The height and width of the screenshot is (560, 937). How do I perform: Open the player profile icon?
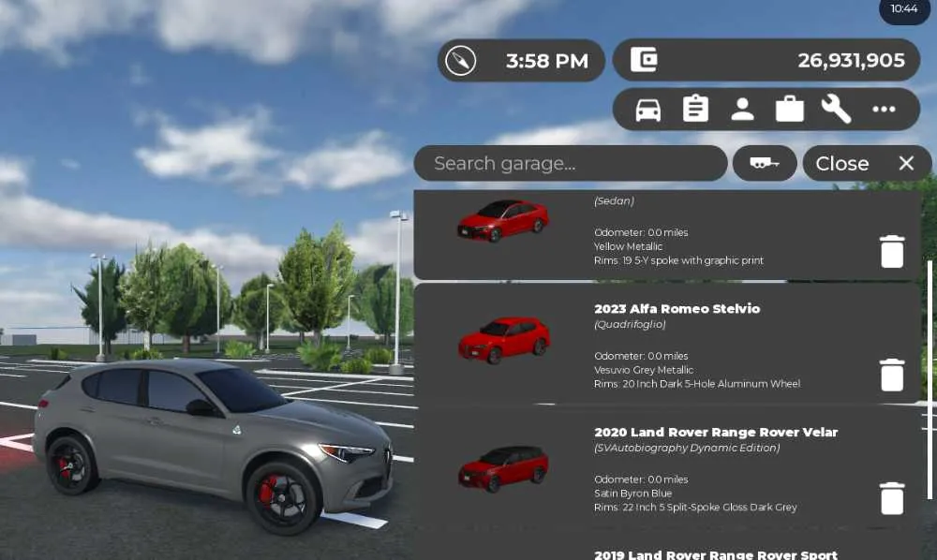(x=743, y=110)
